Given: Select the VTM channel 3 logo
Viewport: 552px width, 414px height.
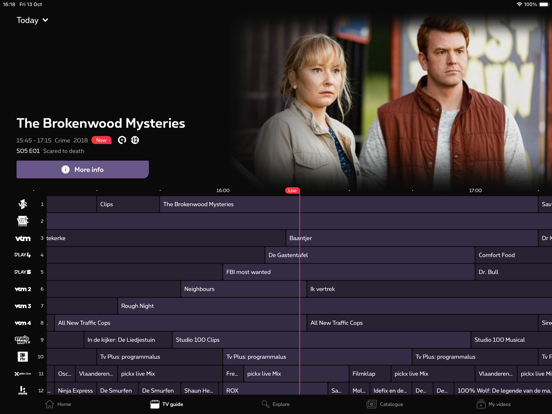Looking at the screenshot, I should pyautogui.click(x=23, y=238).
